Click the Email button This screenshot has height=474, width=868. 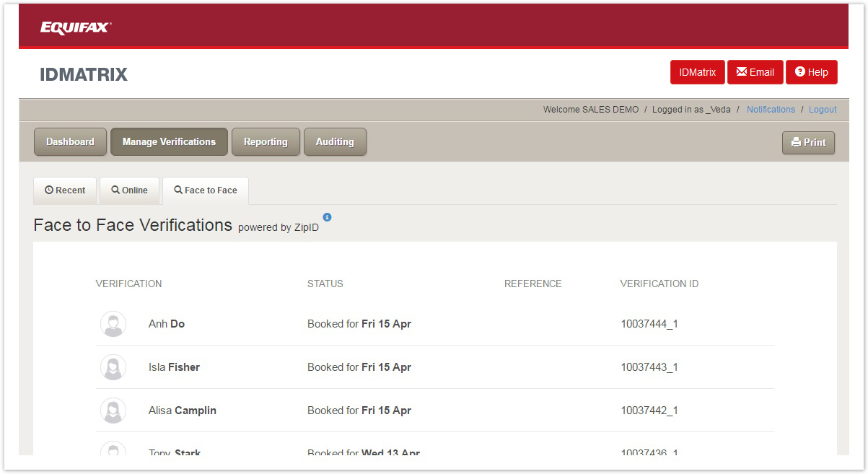(x=755, y=72)
